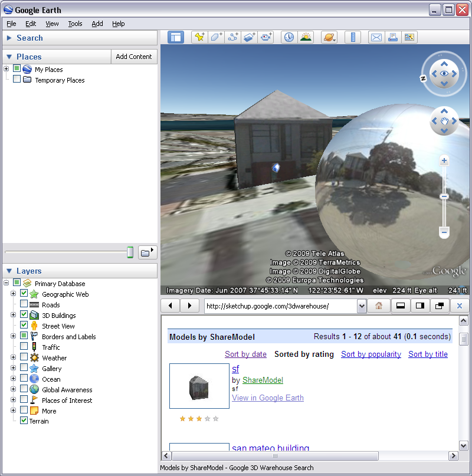Viewport: 472px width, 476px height.
Task: Open the historical imagery clock icon
Action: 289,37
